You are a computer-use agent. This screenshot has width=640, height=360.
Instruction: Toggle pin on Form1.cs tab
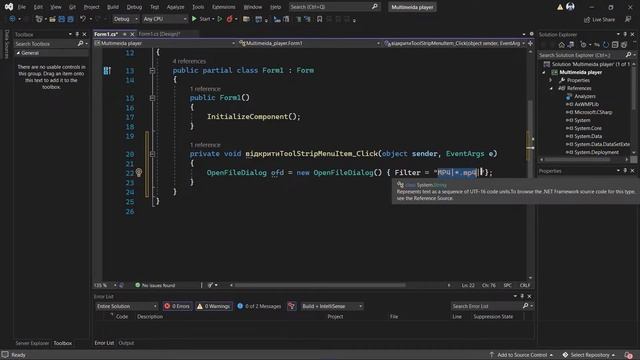(124, 34)
